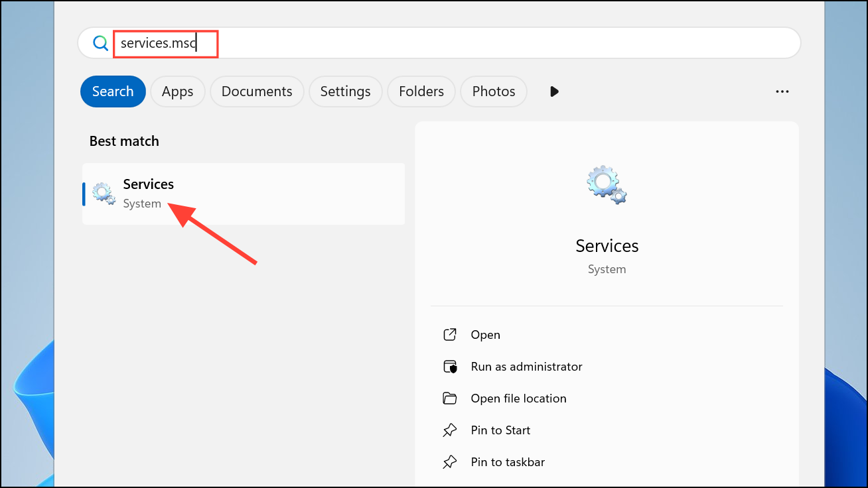This screenshot has width=868, height=488.
Task: Click the search magnifier icon
Action: (x=100, y=44)
